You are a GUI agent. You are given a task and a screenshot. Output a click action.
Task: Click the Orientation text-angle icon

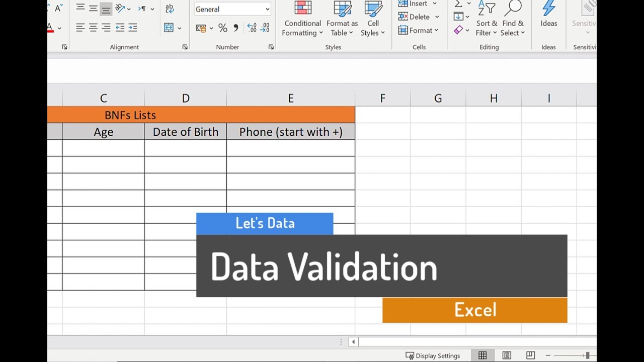(x=120, y=9)
